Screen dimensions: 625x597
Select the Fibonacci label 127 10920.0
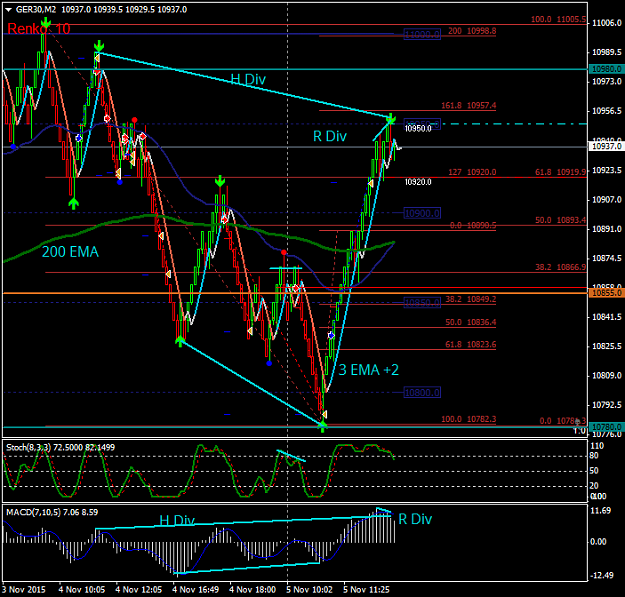[x=472, y=172]
